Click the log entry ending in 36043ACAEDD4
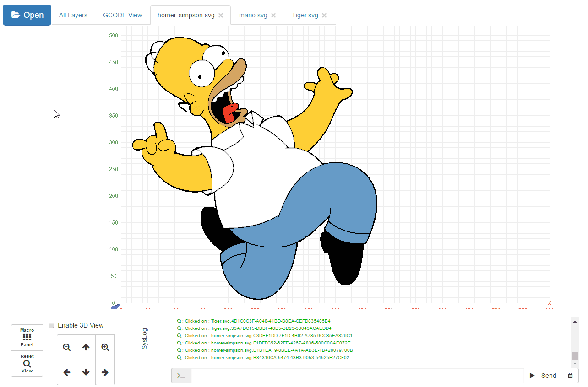This screenshot has height=387, width=588. [x=254, y=328]
